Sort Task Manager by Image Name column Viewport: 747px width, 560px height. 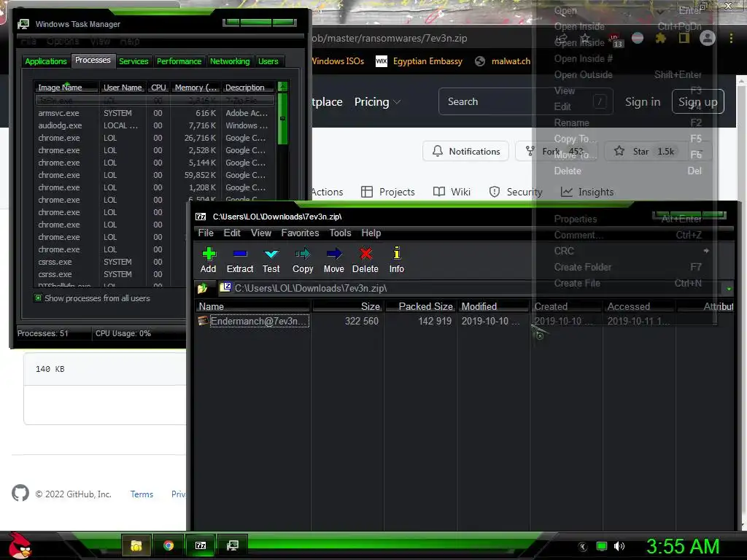(x=66, y=87)
